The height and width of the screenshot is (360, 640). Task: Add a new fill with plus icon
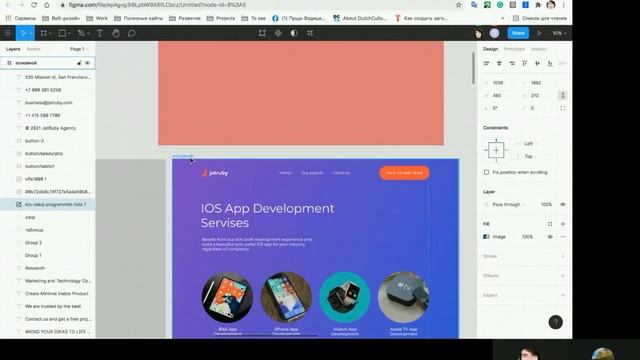coord(563,224)
